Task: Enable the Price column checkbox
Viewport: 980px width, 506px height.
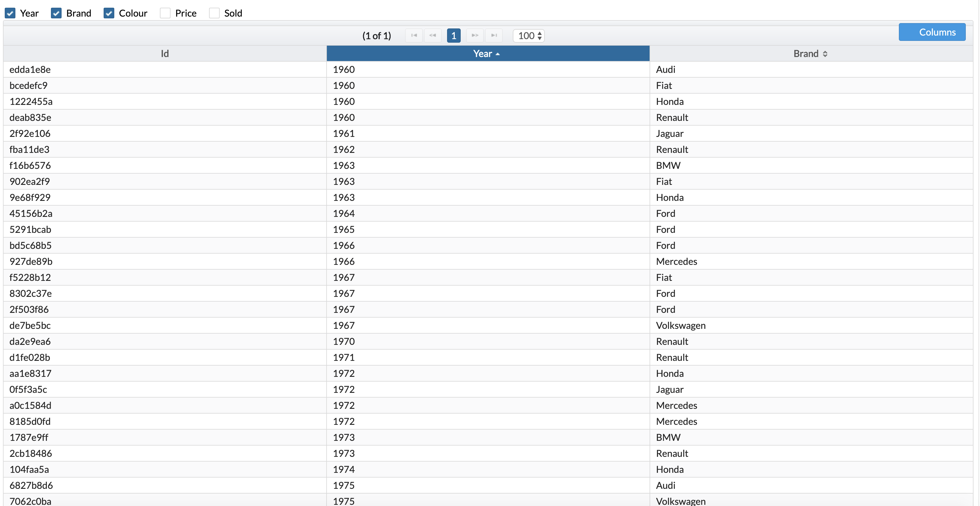Action: [165, 13]
